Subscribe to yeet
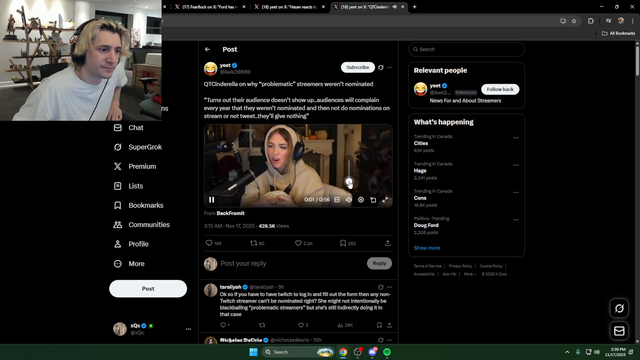The width and height of the screenshot is (640, 360). coord(358,67)
